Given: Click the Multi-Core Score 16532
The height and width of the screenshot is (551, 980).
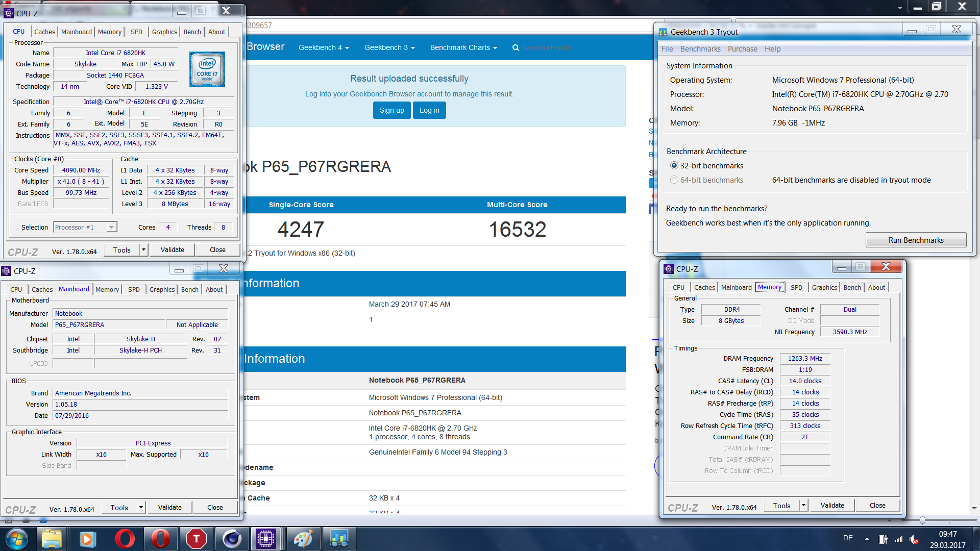Looking at the screenshot, I should coord(517,229).
